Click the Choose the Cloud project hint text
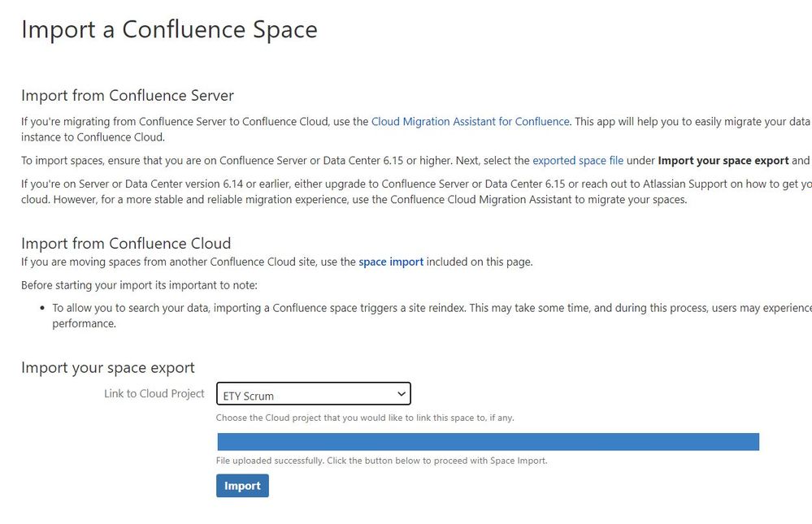This screenshot has width=812, height=524. click(365, 418)
